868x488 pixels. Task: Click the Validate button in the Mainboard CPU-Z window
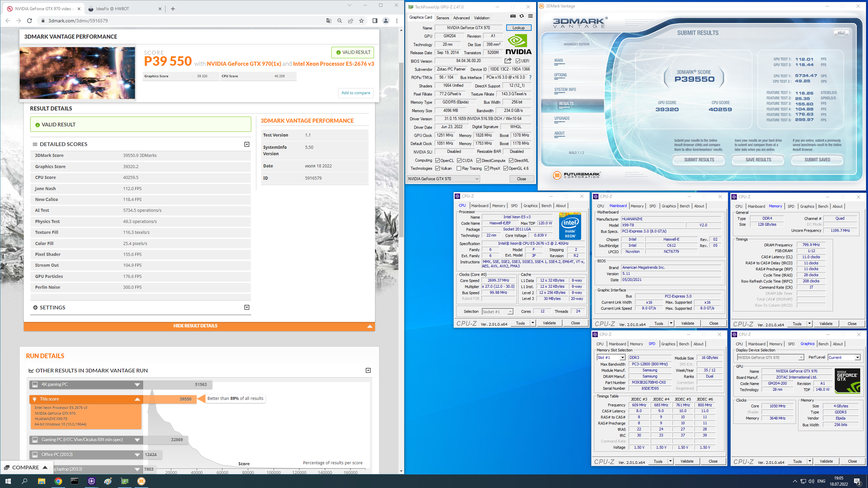pos(687,324)
